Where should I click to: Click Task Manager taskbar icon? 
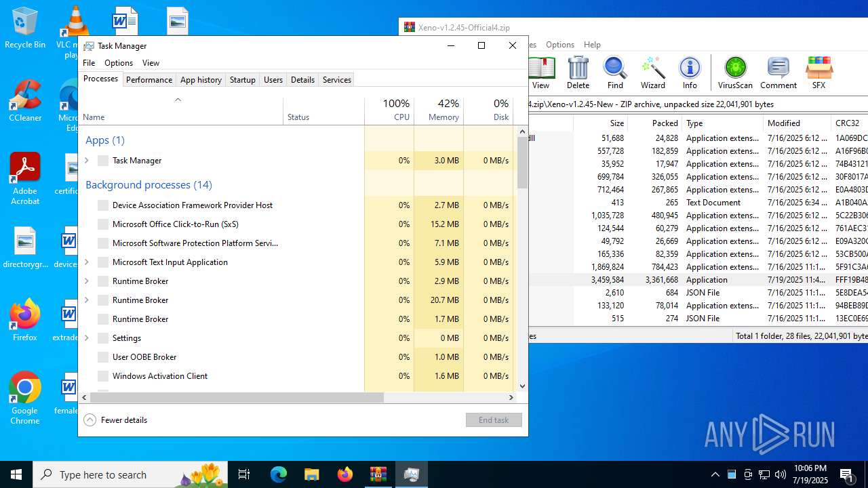[x=411, y=474]
